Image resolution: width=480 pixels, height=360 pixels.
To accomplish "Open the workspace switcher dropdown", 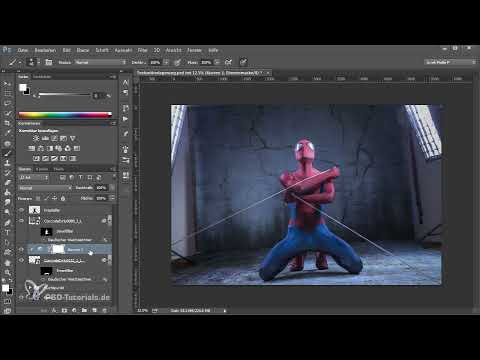I will pyautogui.click(x=450, y=62).
